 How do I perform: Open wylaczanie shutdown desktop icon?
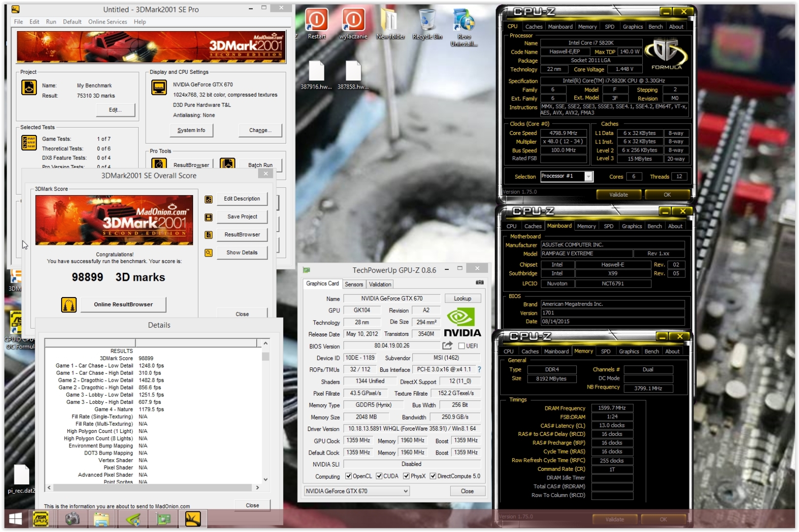(353, 24)
